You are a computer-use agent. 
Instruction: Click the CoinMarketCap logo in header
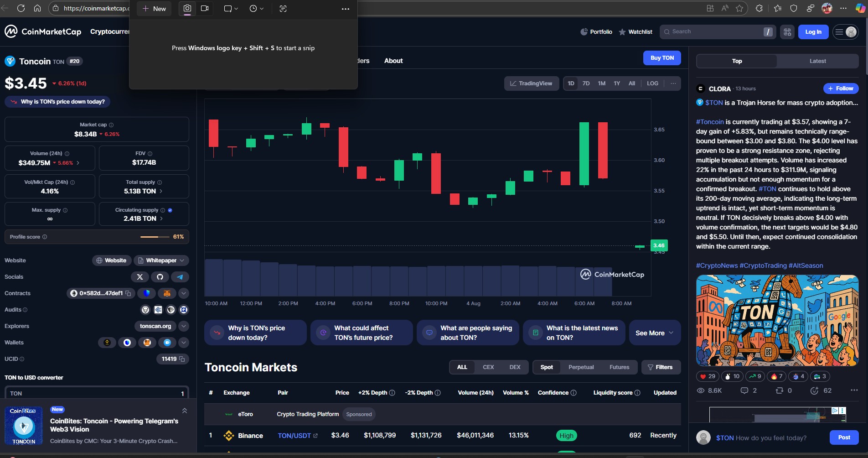pos(43,31)
